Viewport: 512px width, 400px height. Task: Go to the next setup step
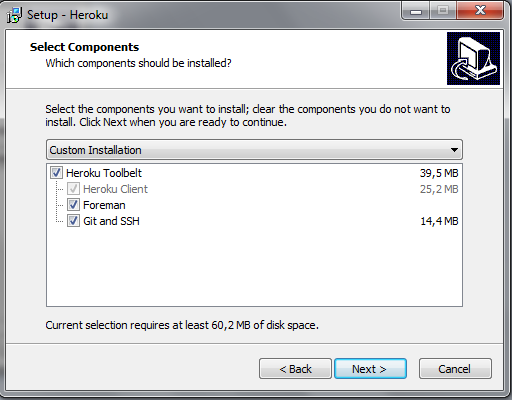point(370,369)
